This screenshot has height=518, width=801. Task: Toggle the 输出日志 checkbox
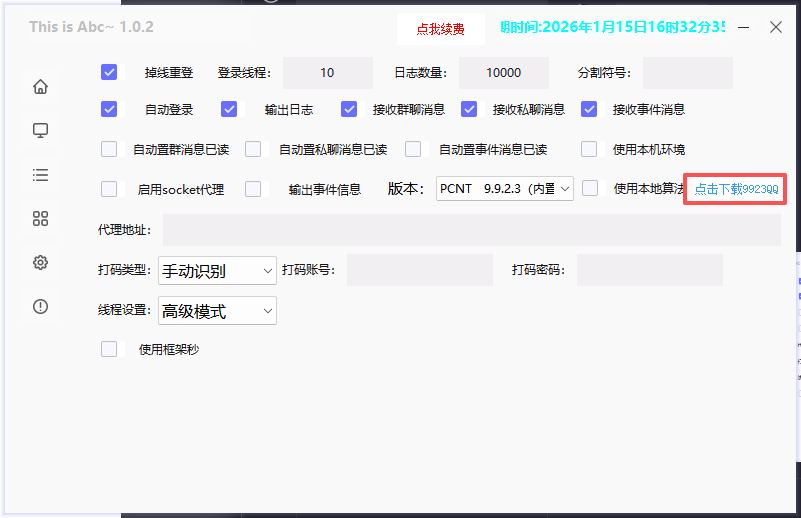point(229,109)
